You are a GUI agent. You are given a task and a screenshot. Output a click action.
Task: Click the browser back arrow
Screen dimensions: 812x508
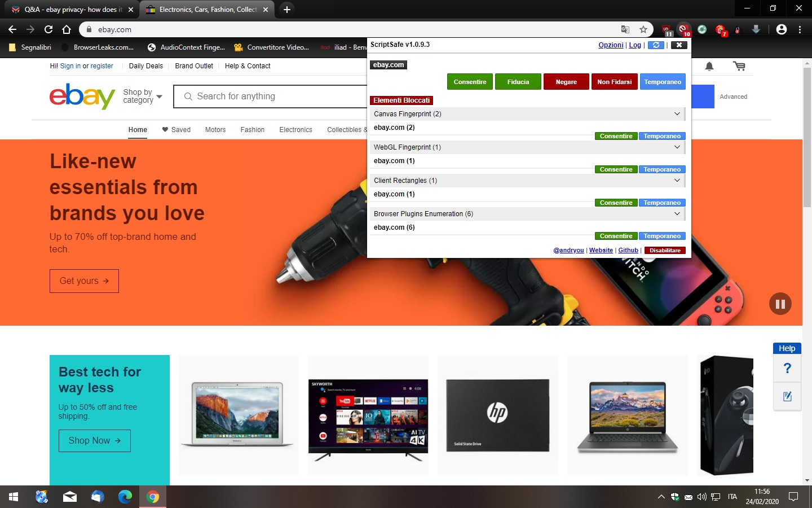pos(12,29)
